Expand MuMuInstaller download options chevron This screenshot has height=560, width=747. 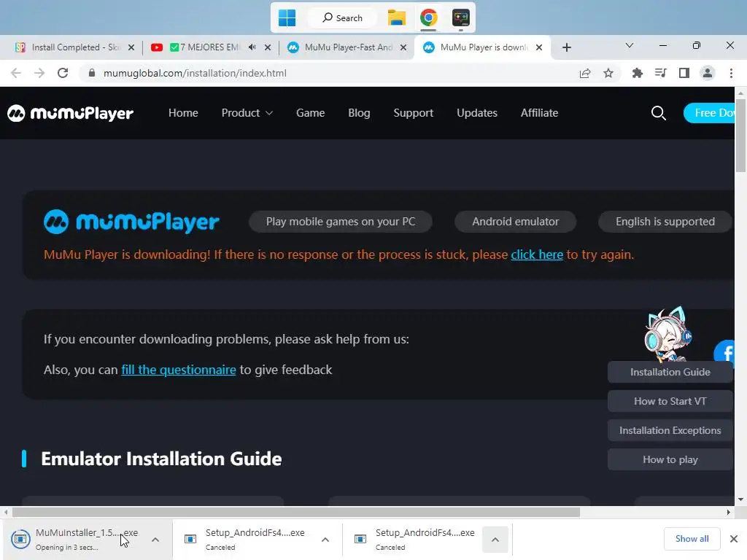155,540
